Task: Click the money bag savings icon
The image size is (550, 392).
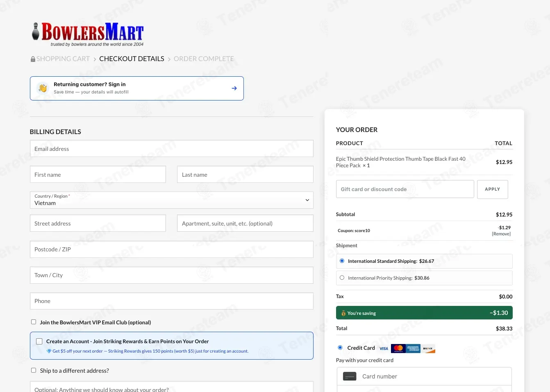Action: [343, 313]
